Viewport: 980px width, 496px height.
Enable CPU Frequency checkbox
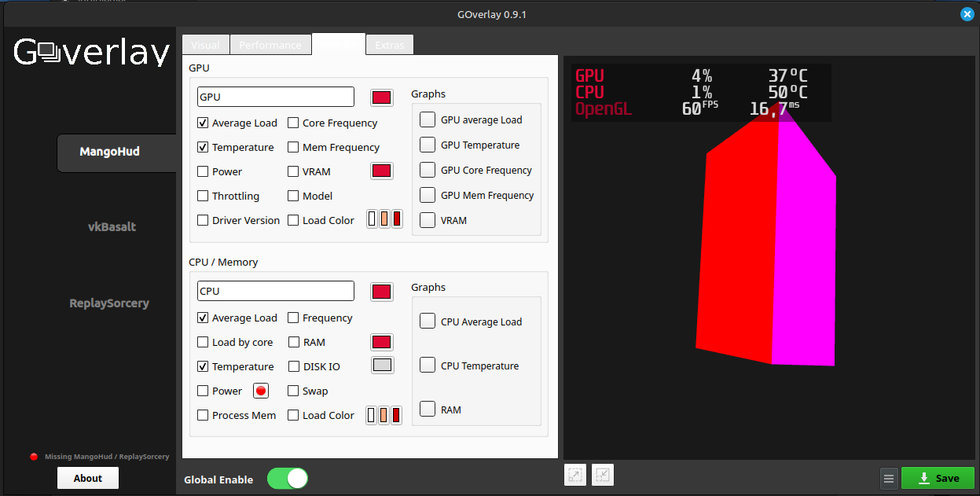point(293,318)
